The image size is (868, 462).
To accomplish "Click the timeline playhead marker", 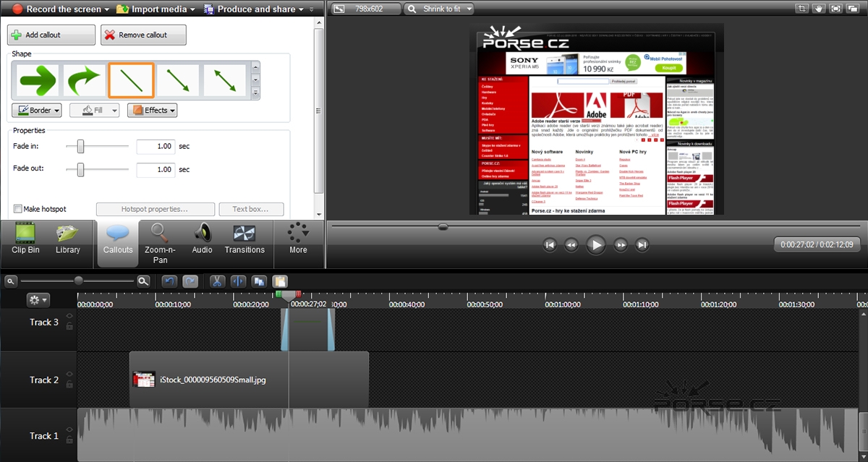I will (288, 296).
